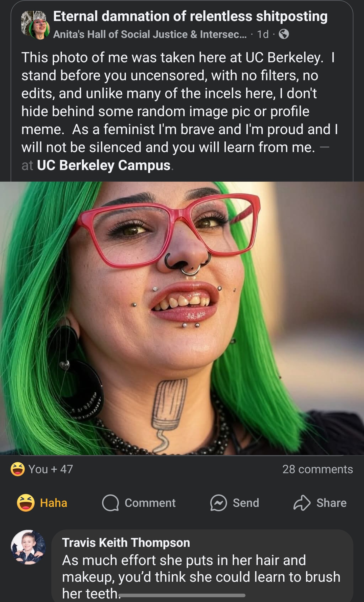Screen dimensions: 364x602
Task: View the laughing reaction summary emoji
Action: pyautogui.click(x=18, y=469)
